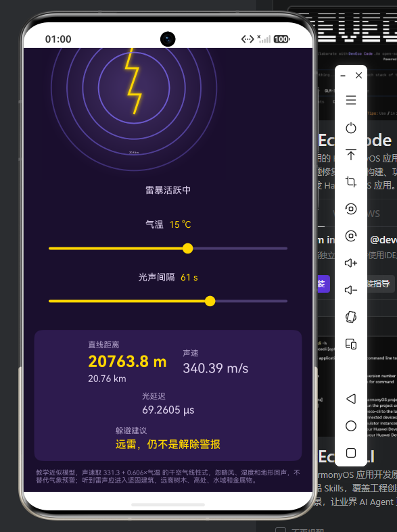Tap the home circle navigation icon
This screenshot has height=532, width=397.
pos(351,426)
